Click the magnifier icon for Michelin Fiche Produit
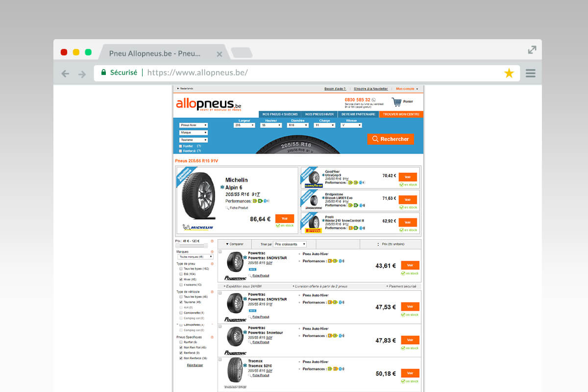The width and height of the screenshot is (588, 392). [227, 208]
